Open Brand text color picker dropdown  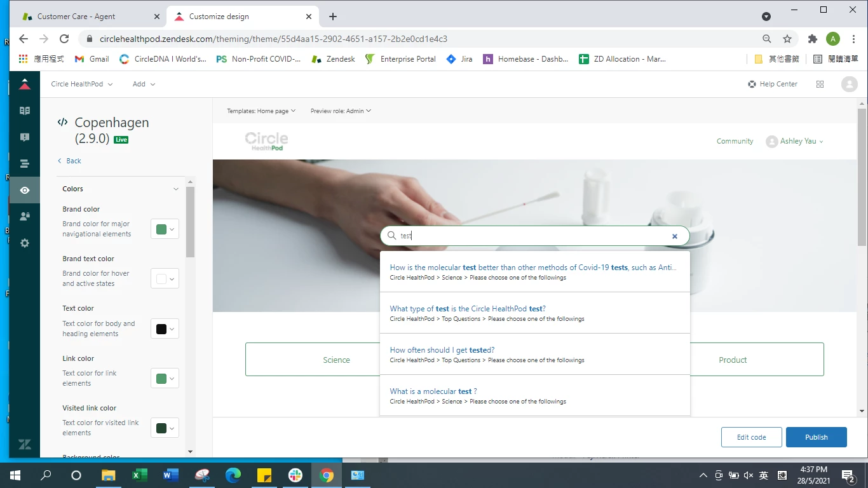click(x=165, y=279)
